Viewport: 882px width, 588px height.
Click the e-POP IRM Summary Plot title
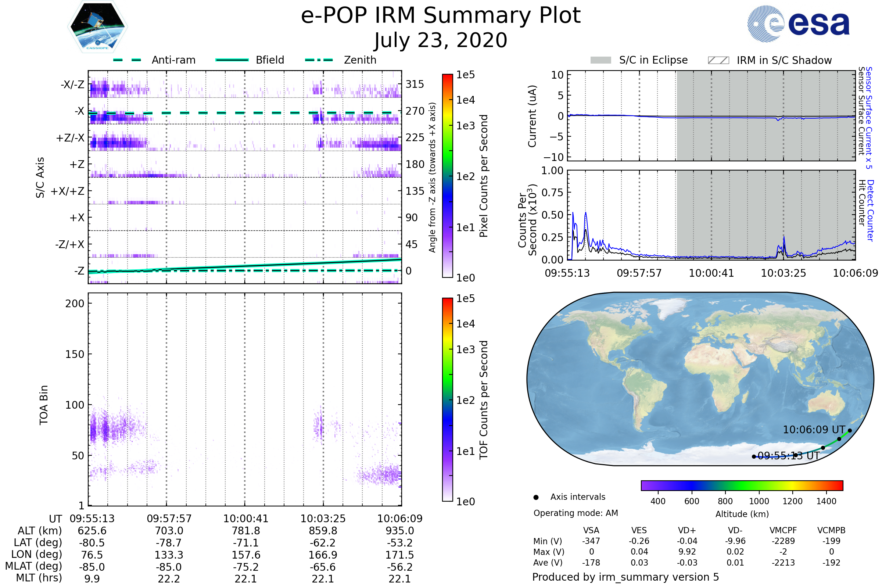click(x=441, y=16)
